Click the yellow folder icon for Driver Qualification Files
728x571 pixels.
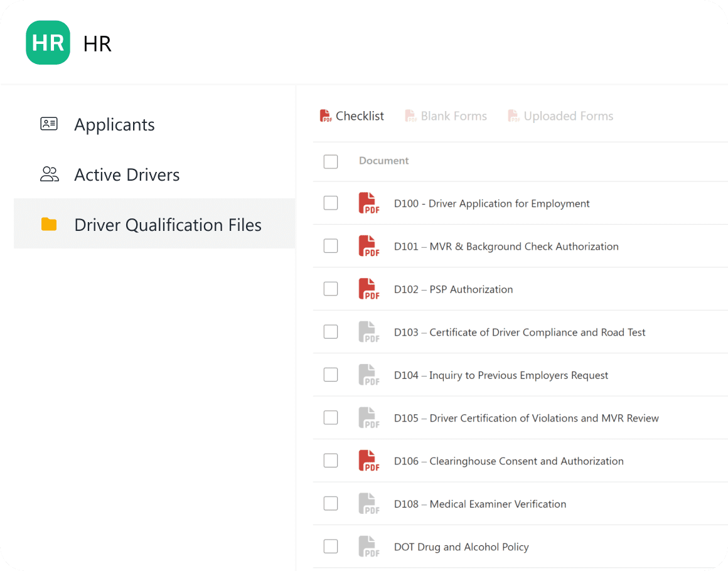[49, 224]
